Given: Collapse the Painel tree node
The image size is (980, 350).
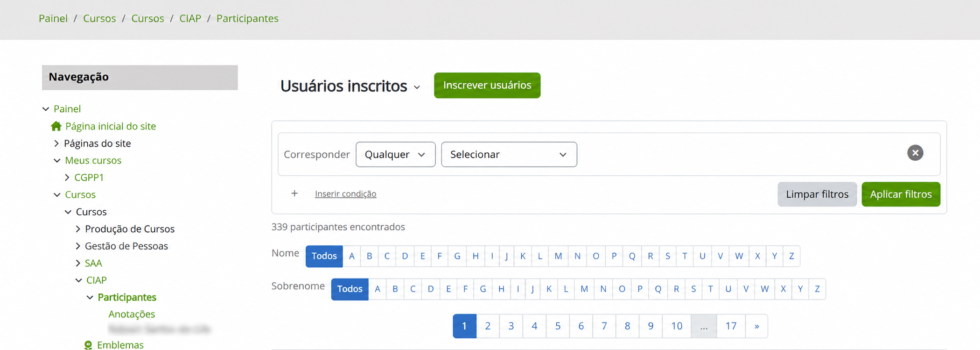Looking at the screenshot, I should click(x=46, y=109).
